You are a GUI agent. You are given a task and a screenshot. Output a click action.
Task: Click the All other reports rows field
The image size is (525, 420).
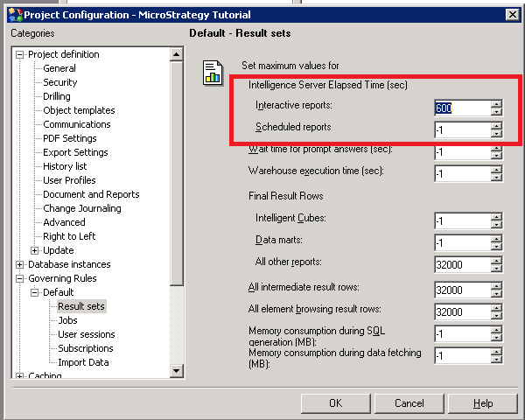pyautogui.click(x=462, y=265)
